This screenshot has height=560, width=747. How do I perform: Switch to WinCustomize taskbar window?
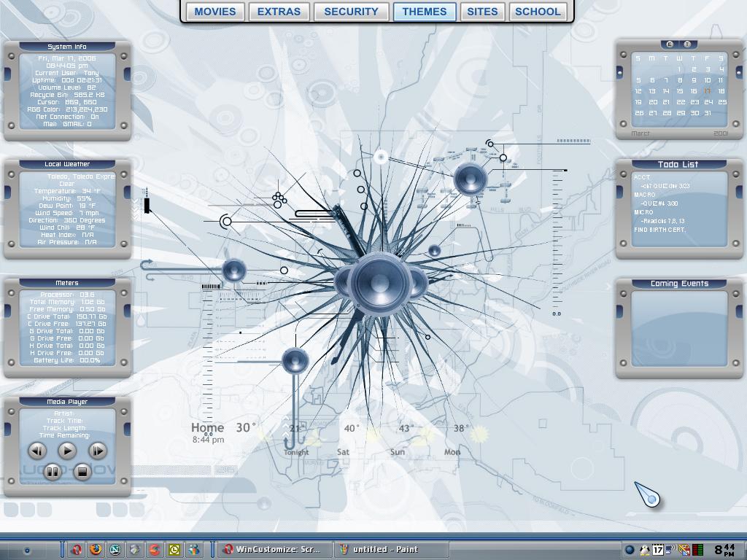[274, 550]
